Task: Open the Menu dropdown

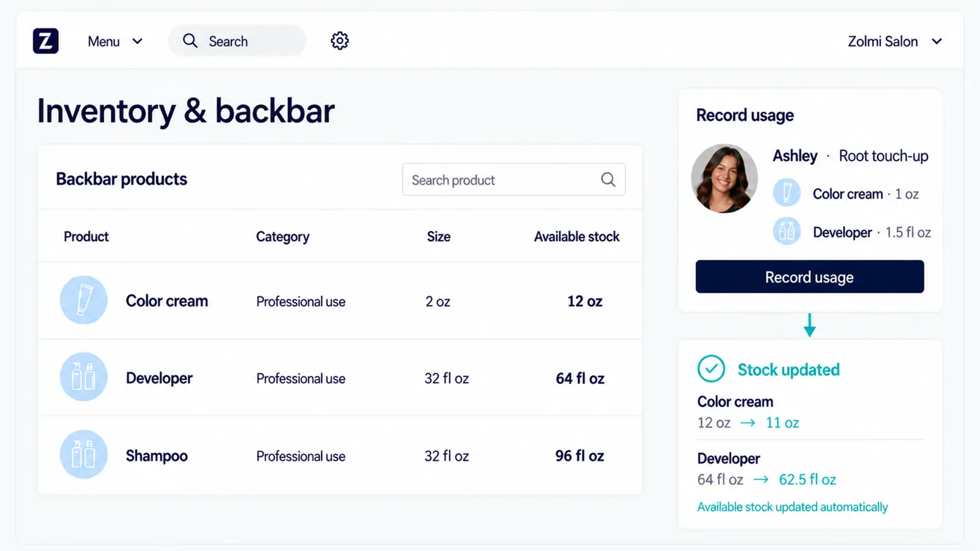Action: (115, 42)
